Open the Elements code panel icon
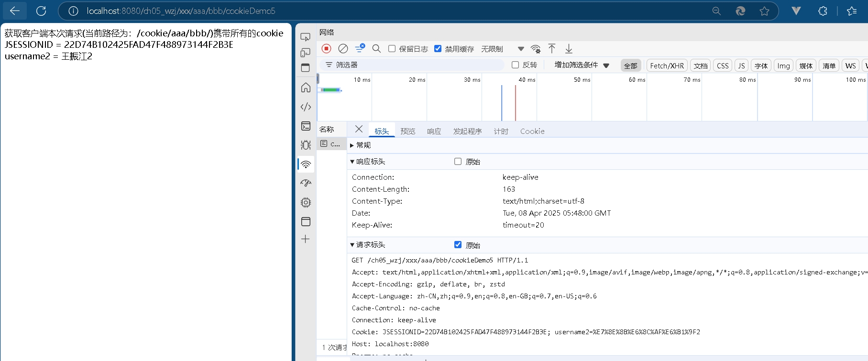 (x=306, y=107)
